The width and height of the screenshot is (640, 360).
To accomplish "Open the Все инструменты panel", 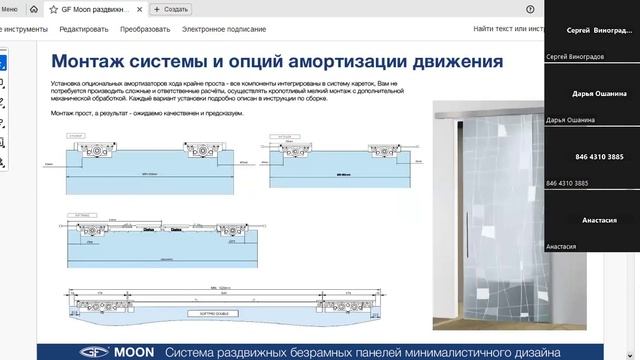I will click(24, 29).
